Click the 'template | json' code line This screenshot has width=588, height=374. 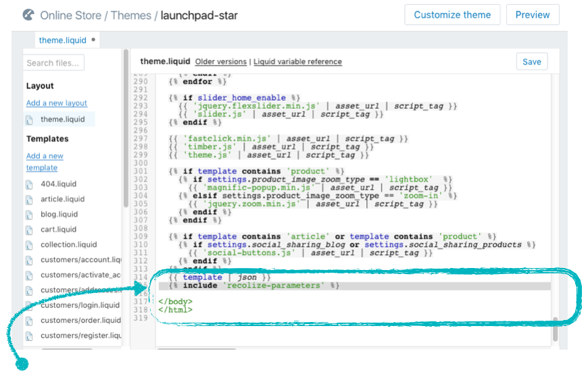pos(220,277)
